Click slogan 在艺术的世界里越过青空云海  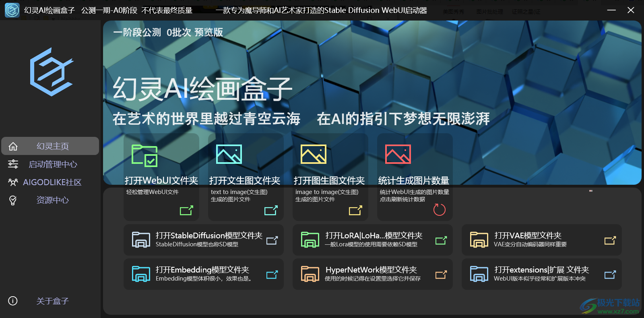[206, 119]
